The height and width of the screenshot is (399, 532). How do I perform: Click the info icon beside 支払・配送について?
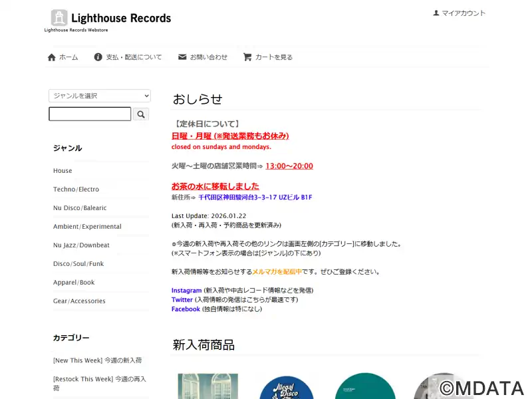coord(98,57)
